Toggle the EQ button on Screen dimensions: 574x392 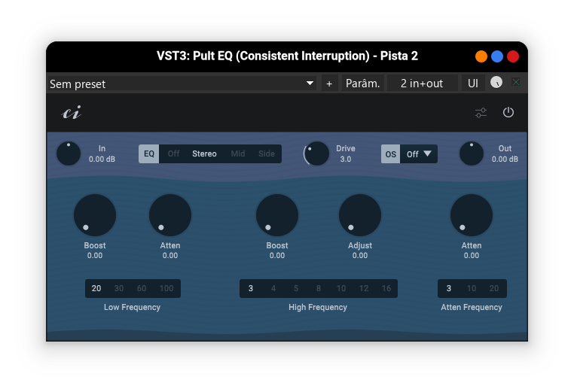click(x=149, y=154)
